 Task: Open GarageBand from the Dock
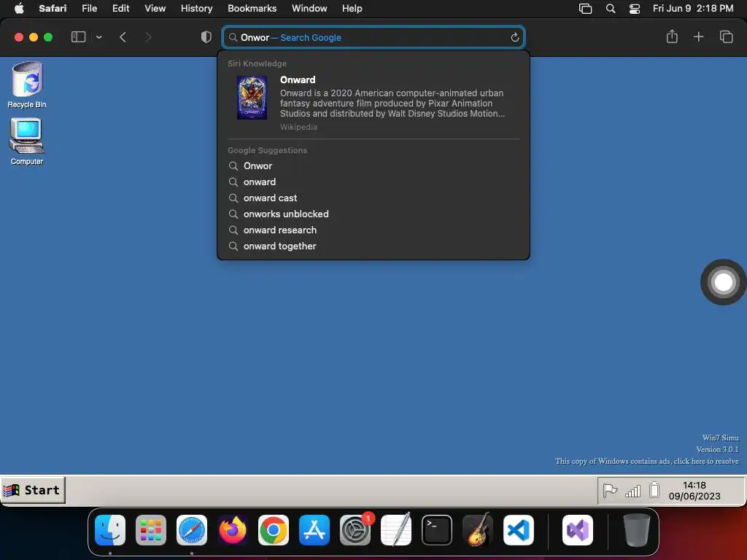[478, 529]
